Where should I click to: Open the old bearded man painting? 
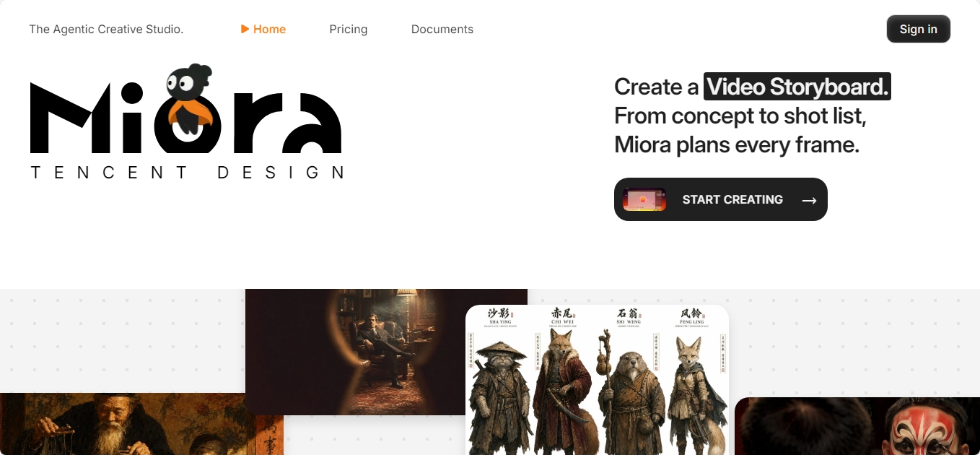(141, 424)
